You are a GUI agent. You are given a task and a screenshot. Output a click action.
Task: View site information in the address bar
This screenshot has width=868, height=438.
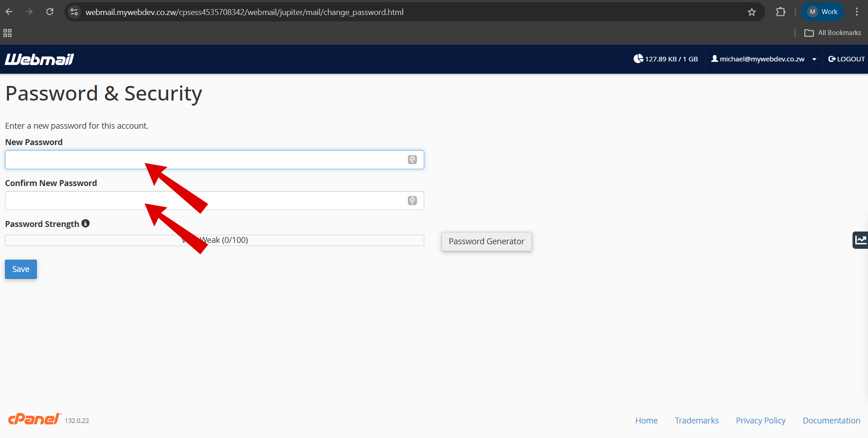click(x=74, y=12)
